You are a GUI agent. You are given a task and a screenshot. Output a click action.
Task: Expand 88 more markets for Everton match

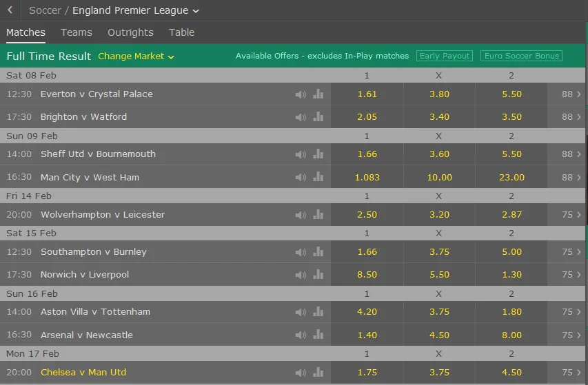571,94
